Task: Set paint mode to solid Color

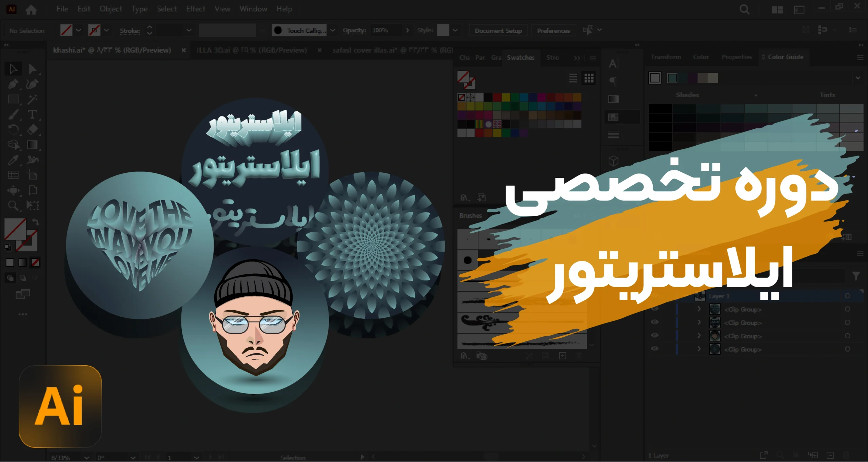Action: 10,262
